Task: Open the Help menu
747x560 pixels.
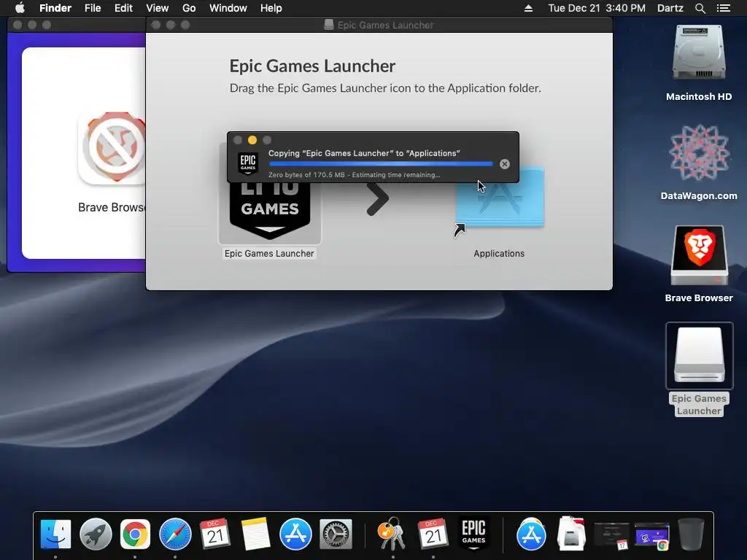Action: (x=271, y=8)
